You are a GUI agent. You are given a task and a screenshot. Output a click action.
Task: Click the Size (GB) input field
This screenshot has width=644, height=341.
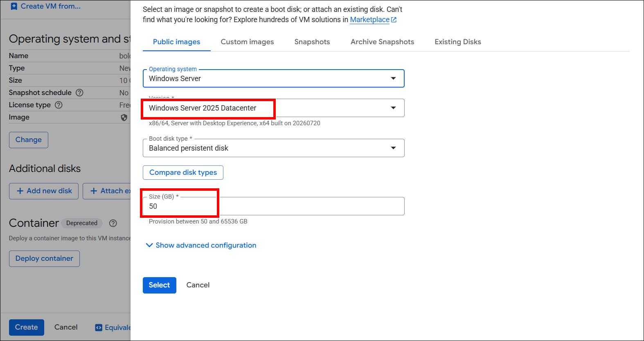[x=273, y=206]
